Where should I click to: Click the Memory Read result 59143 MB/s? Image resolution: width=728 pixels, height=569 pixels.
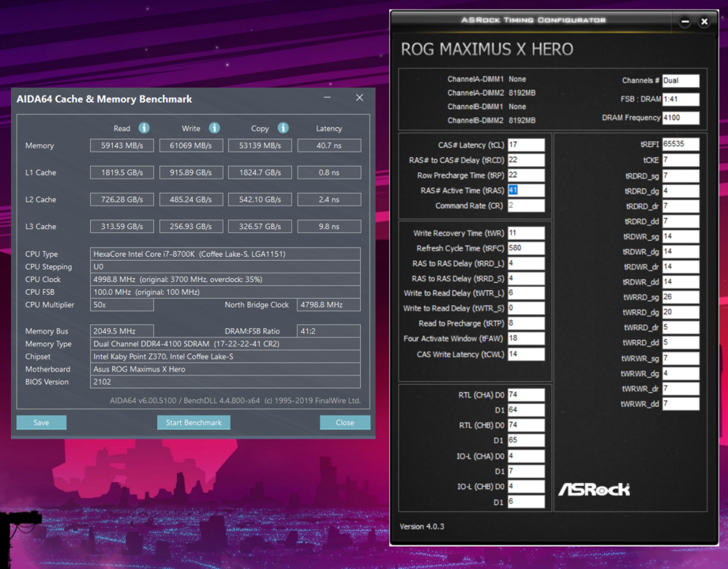click(122, 145)
